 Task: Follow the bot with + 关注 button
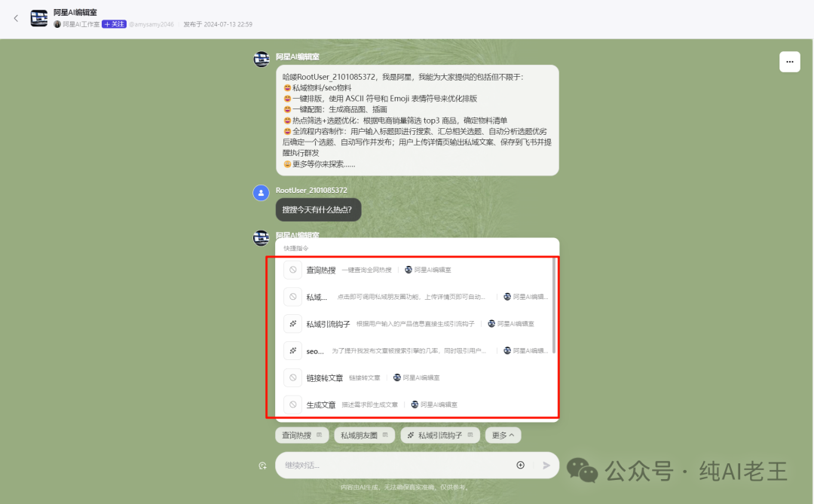coord(115,24)
